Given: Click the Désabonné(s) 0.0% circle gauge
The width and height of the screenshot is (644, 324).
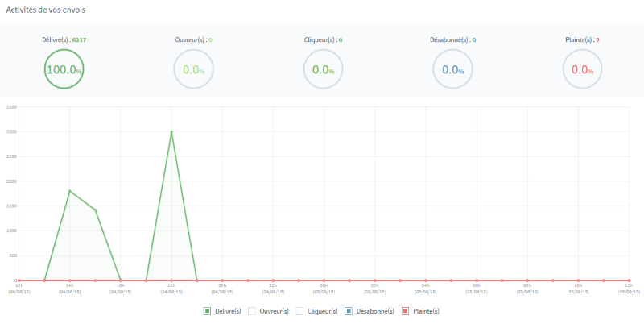Looking at the screenshot, I should tap(452, 69).
